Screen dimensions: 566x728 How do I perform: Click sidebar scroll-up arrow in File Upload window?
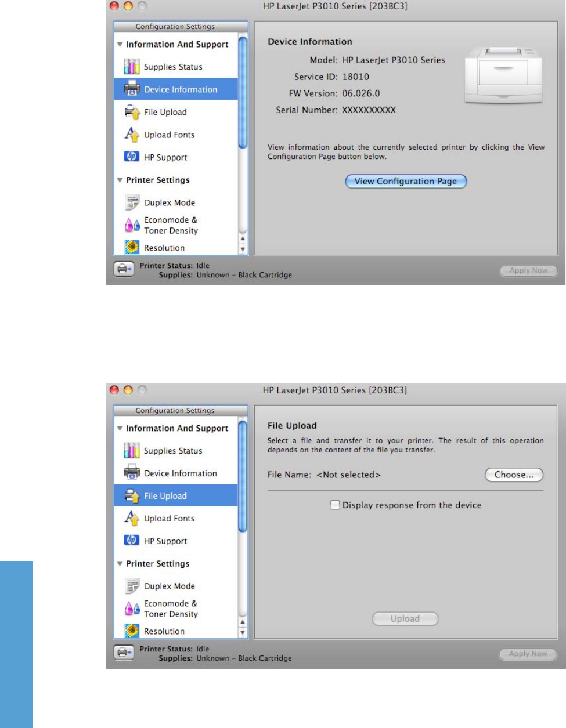click(x=243, y=622)
